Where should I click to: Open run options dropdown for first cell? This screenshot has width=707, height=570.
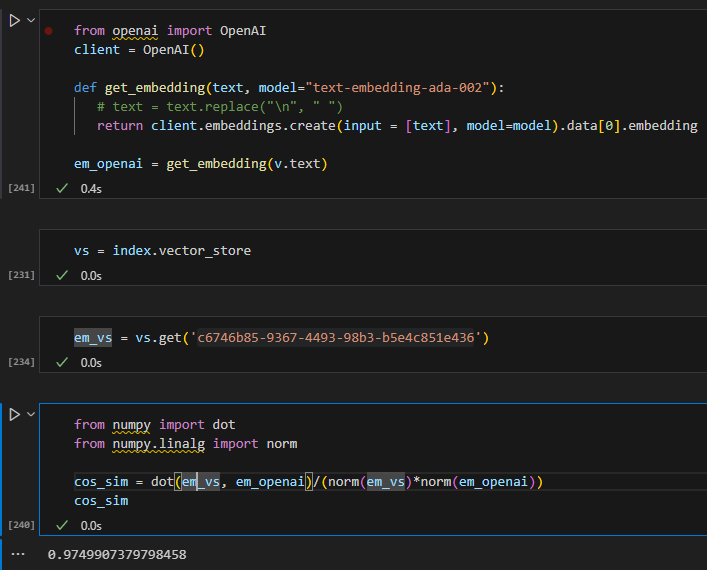(x=32, y=21)
